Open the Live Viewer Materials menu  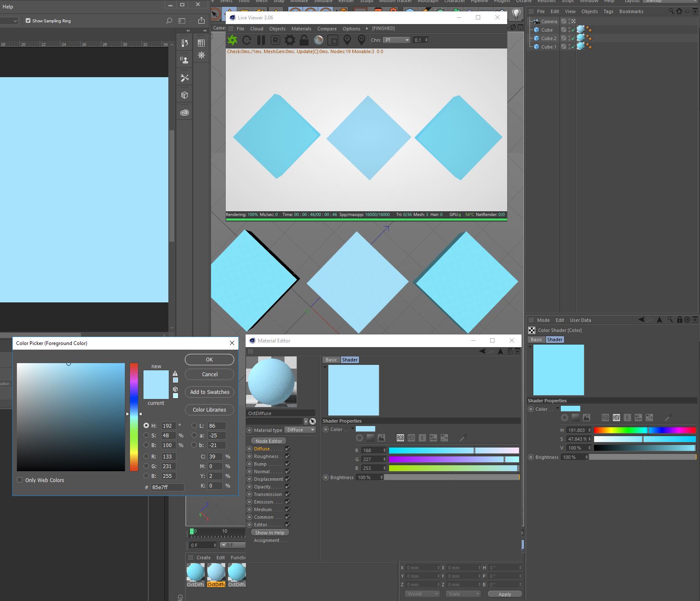point(301,29)
